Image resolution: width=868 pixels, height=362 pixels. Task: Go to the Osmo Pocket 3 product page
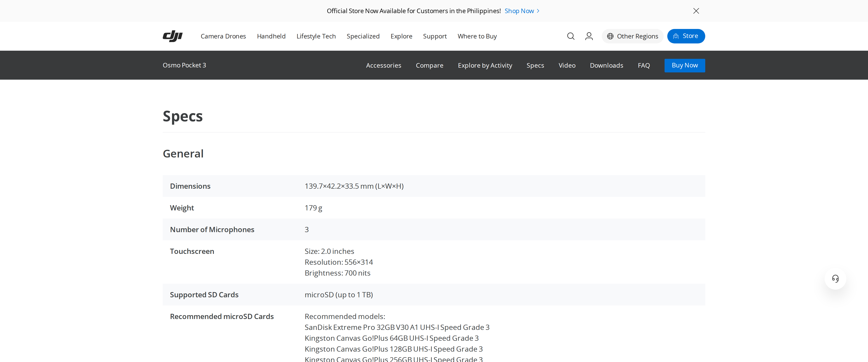[x=184, y=65]
